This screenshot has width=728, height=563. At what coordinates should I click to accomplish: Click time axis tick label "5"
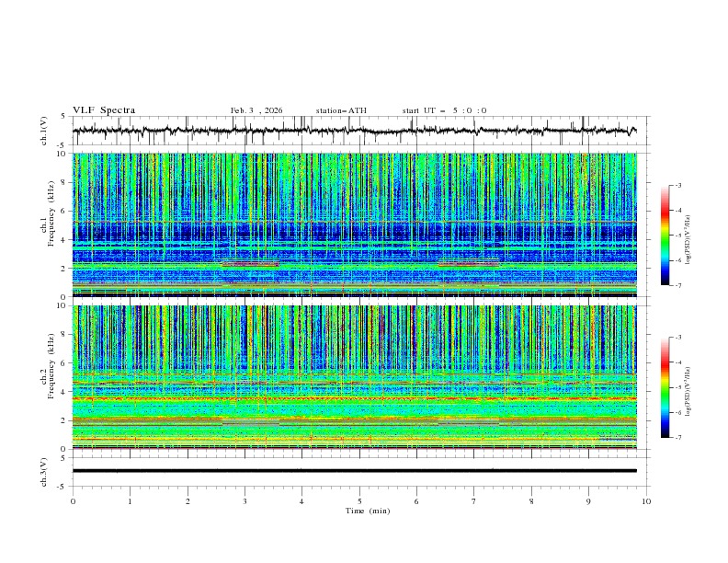click(359, 501)
